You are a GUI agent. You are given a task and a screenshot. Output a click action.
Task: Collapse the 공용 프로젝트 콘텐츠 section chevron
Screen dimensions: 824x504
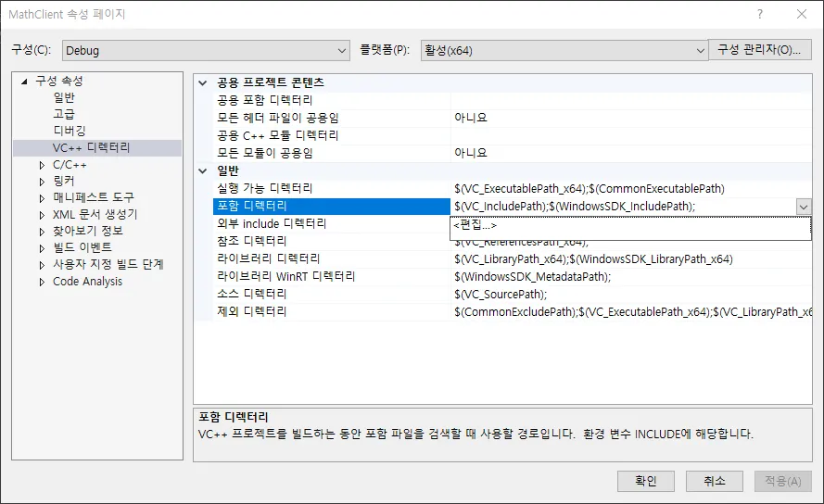[x=203, y=82]
